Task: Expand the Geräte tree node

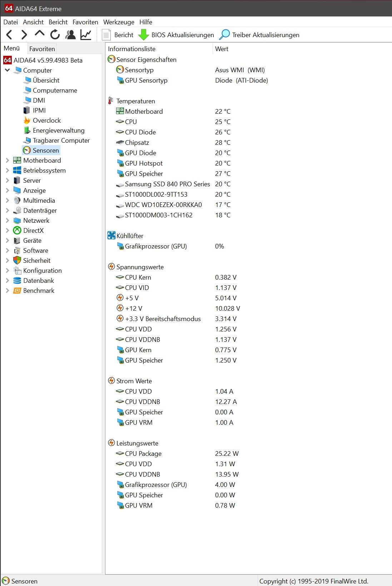Action: click(x=7, y=241)
